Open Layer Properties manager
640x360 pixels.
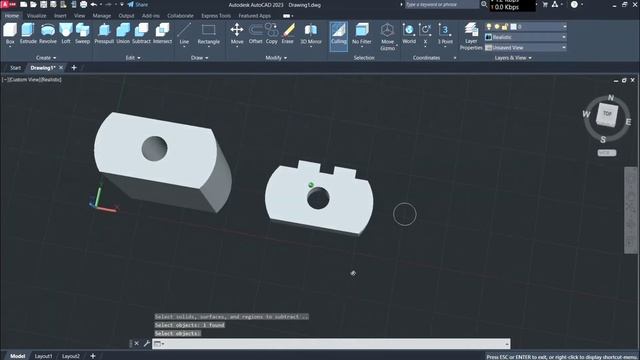point(471,37)
